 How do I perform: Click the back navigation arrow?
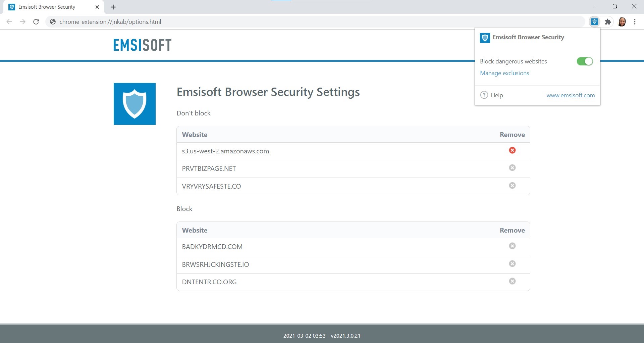click(9, 21)
